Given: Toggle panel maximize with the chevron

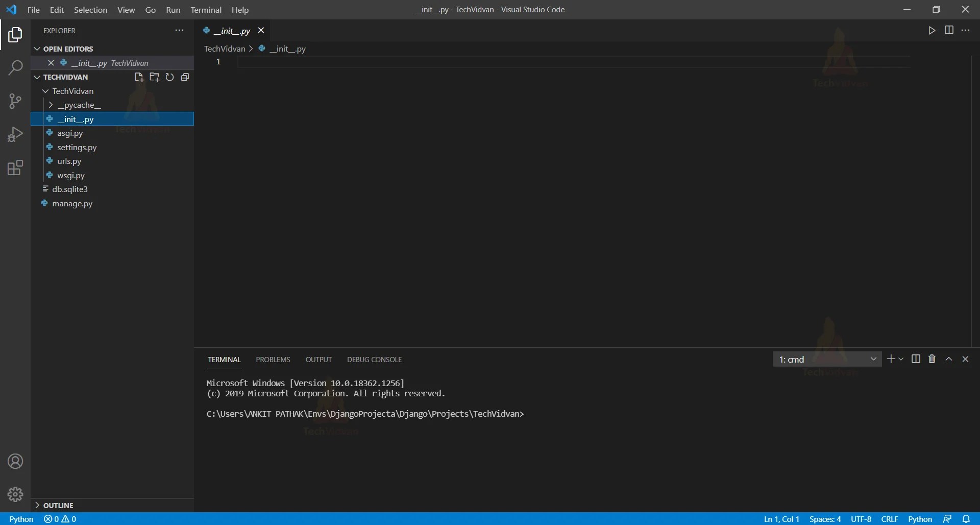Looking at the screenshot, I should click(x=949, y=359).
